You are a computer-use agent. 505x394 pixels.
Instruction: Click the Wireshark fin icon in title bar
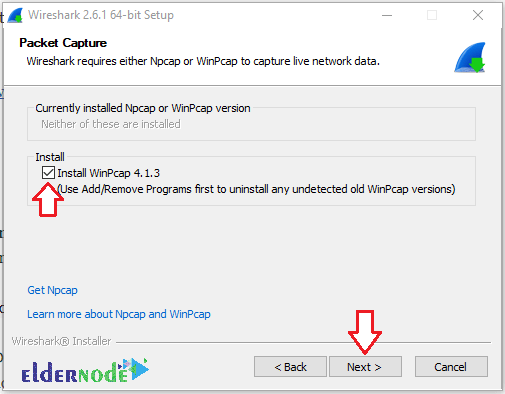coord(15,15)
